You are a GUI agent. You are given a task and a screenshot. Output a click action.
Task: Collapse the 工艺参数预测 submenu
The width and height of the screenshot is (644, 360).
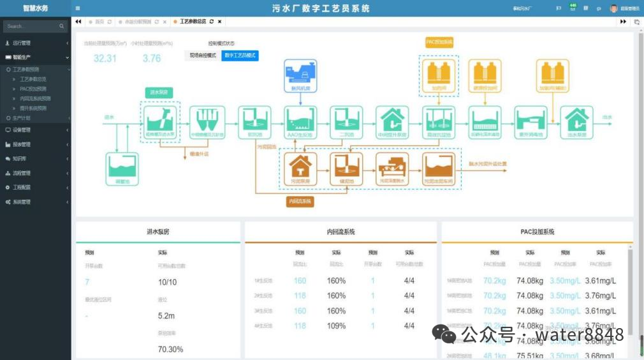[x=36, y=70]
